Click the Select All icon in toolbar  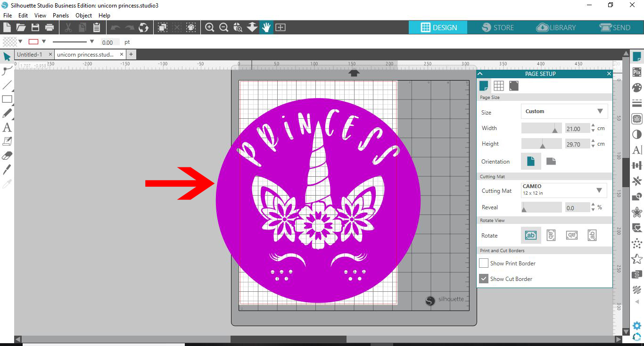[x=163, y=27]
